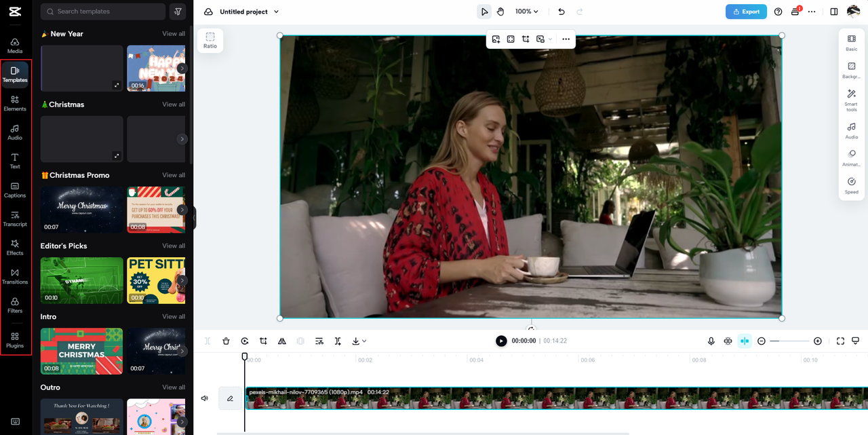Screen dimensions: 868x435
Task: Open the Effects panel
Action: coord(15,248)
